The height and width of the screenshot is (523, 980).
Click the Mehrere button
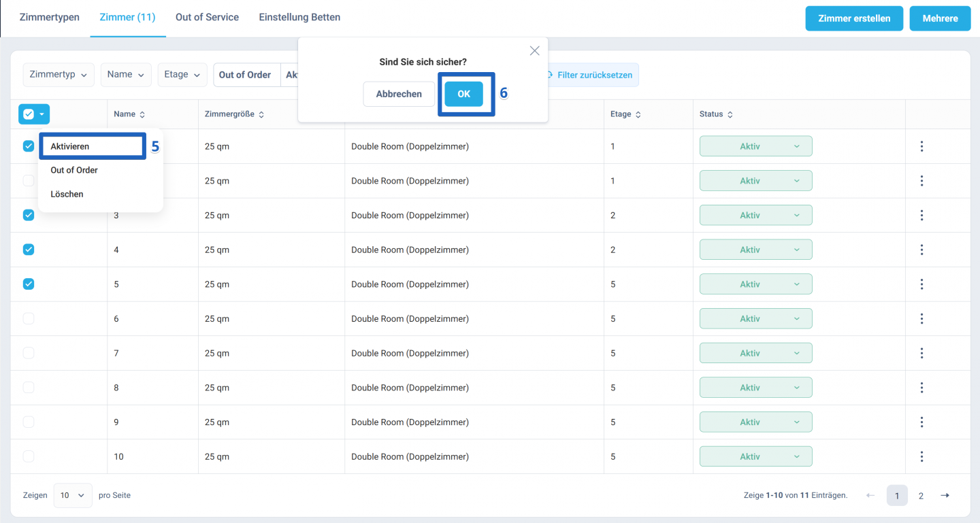940,18
